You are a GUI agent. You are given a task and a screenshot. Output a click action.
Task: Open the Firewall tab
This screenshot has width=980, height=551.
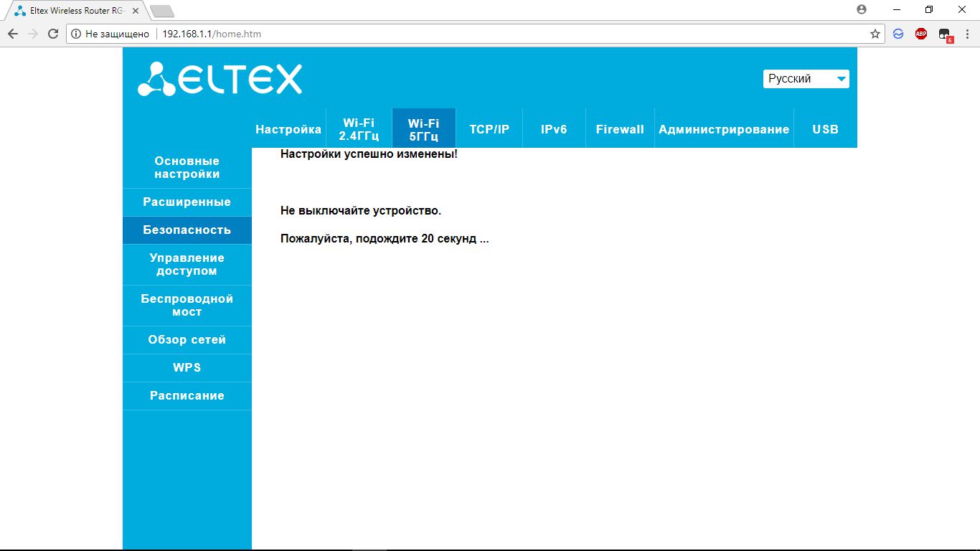click(x=620, y=129)
